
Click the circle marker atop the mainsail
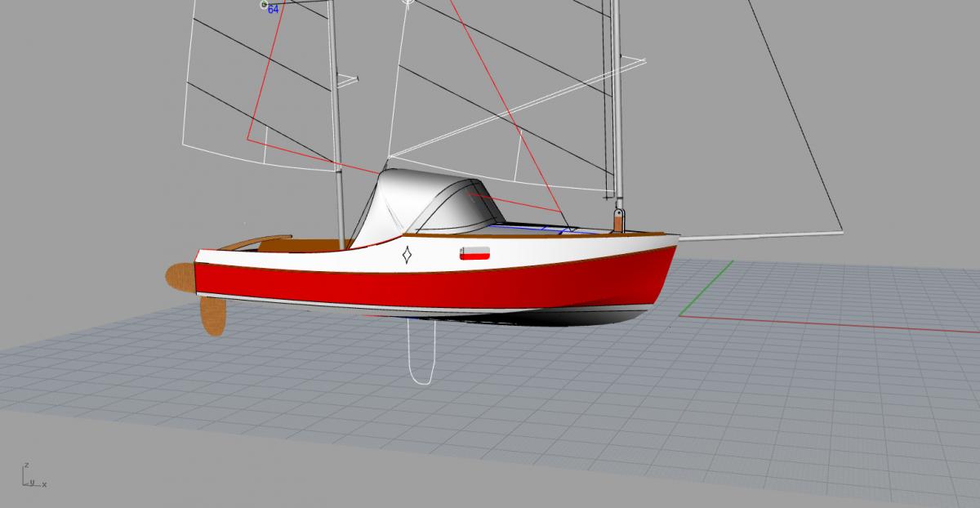pyautogui.click(x=408, y=2)
